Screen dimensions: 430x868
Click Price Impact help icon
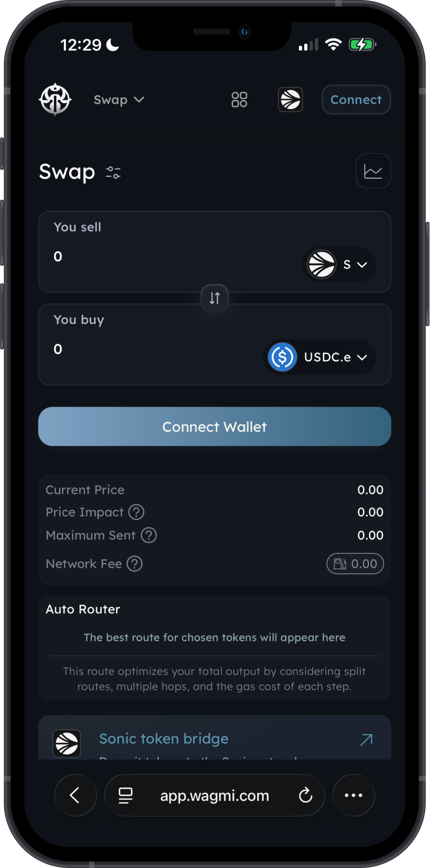coord(136,512)
